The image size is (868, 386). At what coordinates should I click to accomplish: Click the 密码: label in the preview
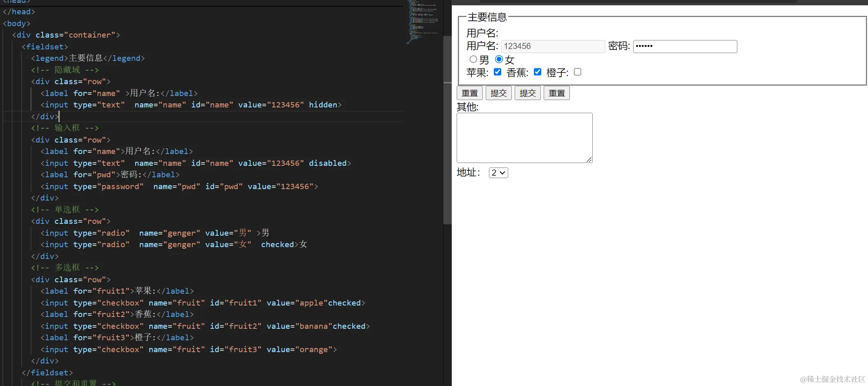[619, 46]
